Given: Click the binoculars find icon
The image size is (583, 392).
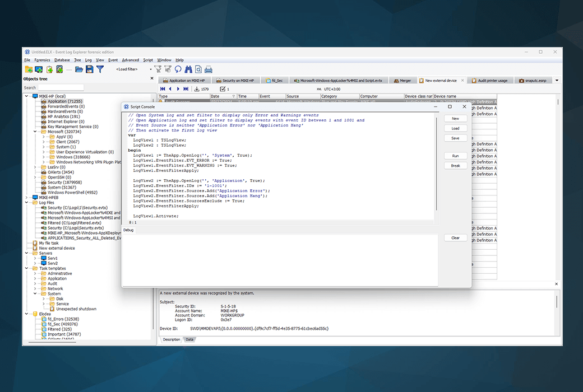Looking at the screenshot, I should (x=188, y=69).
